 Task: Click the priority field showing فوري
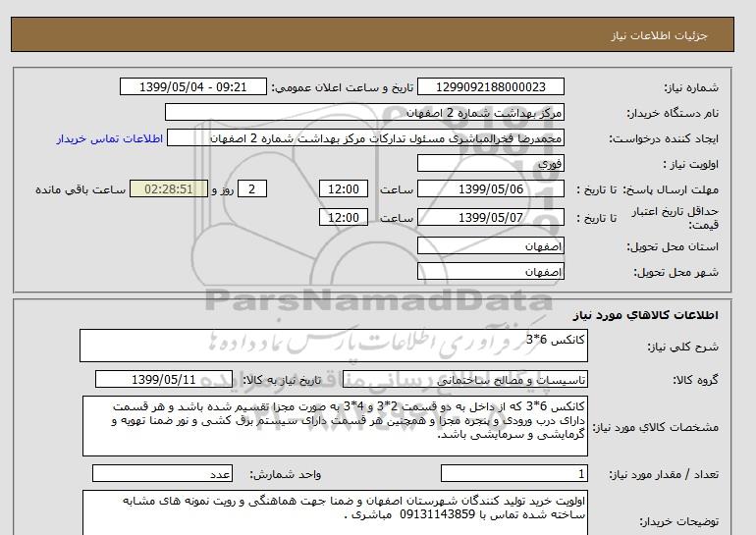[x=490, y=164]
